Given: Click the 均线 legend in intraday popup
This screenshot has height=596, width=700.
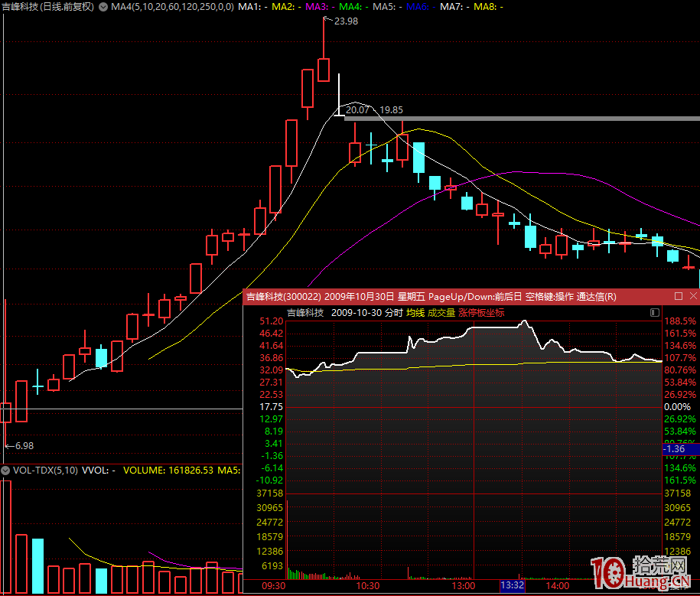Looking at the screenshot, I should (x=415, y=312).
